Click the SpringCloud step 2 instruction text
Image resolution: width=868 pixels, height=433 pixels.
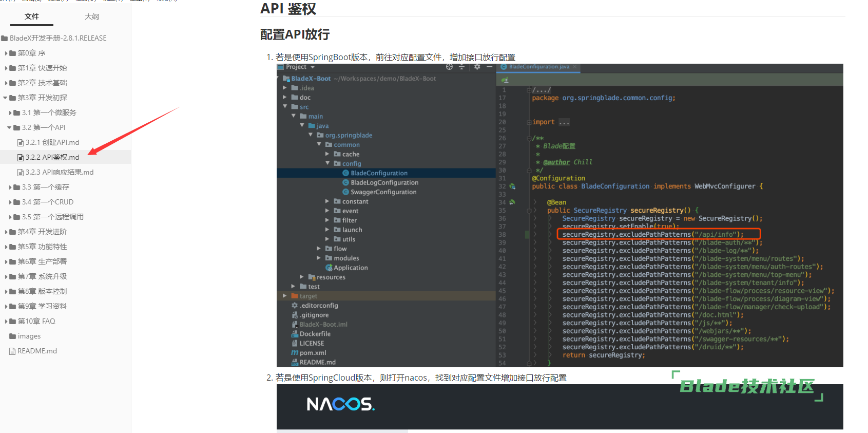pyautogui.click(x=421, y=378)
